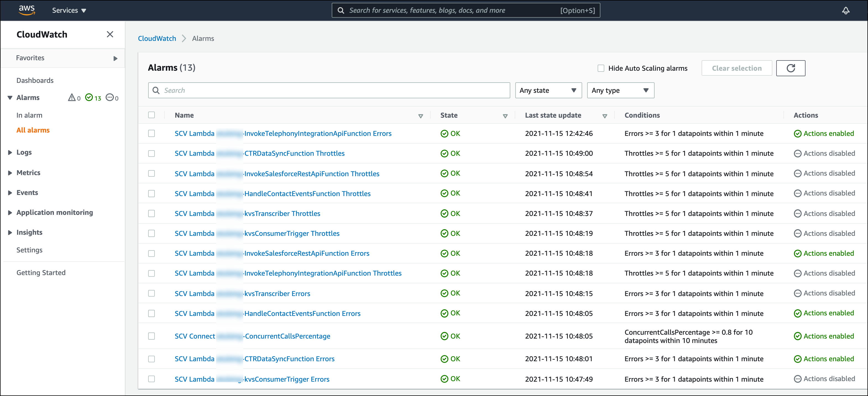This screenshot has width=868, height=396.
Task: Check the select-all alarms header checkbox
Action: (152, 115)
